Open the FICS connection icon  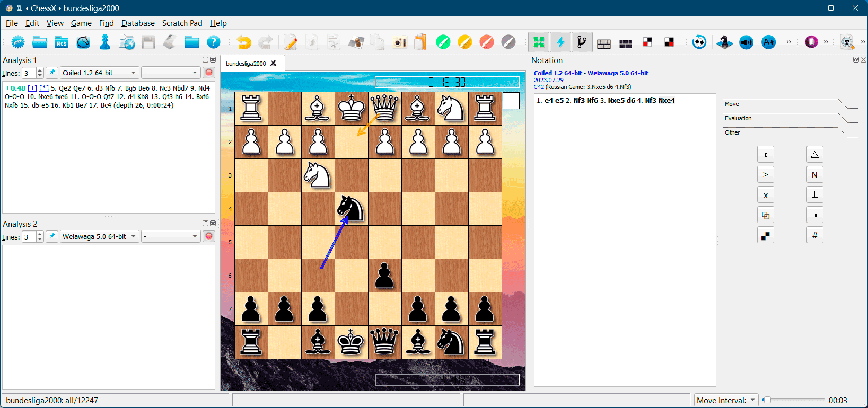[62, 42]
